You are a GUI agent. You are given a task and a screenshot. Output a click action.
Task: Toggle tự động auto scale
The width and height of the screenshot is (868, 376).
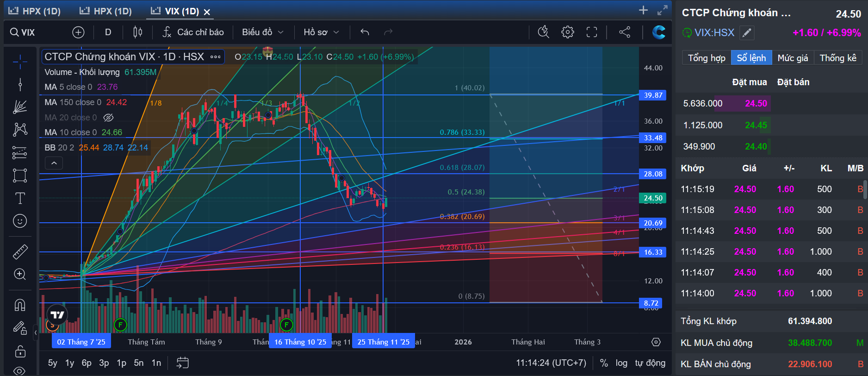pos(650,363)
